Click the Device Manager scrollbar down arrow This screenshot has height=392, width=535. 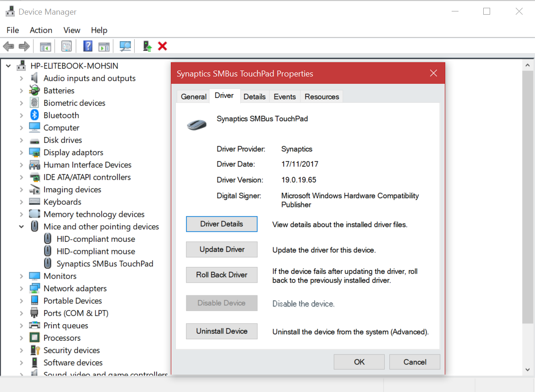[528, 370]
